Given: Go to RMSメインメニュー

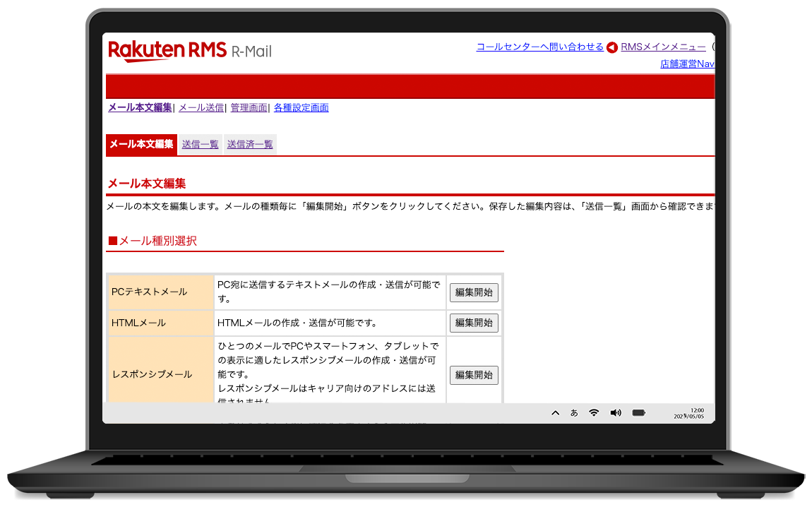Looking at the screenshot, I should (663, 47).
